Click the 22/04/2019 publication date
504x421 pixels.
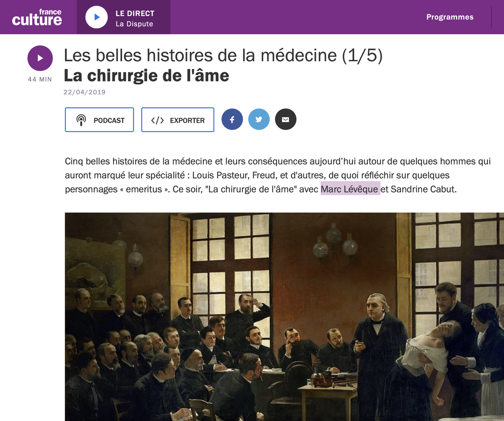pos(84,92)
